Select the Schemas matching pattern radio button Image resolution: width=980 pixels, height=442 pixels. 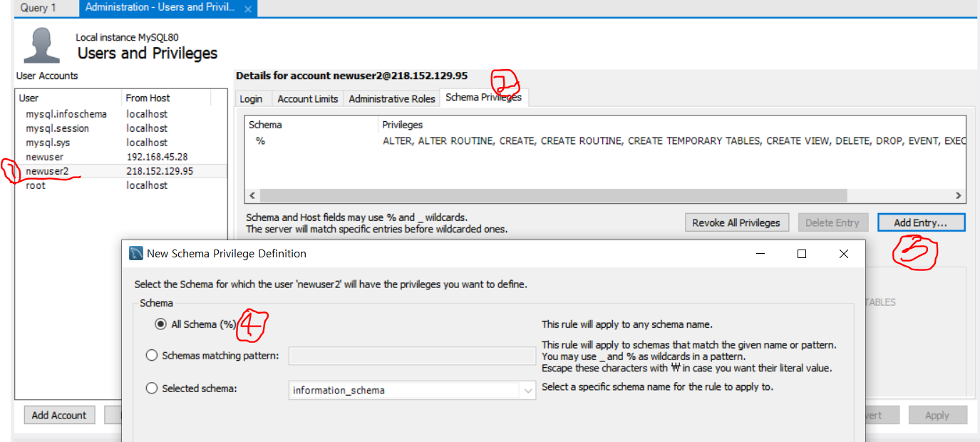(x=151, y=355)
